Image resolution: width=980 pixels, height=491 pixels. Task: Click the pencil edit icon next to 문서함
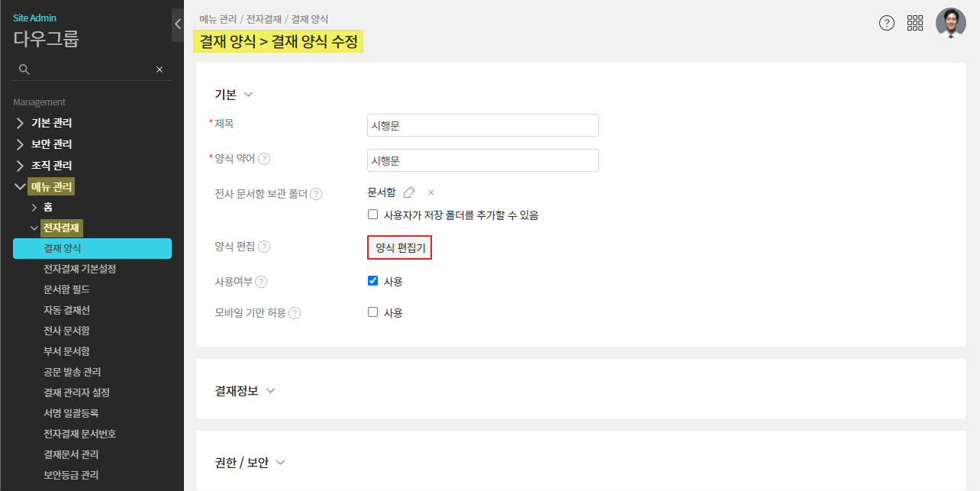point(409,192)
